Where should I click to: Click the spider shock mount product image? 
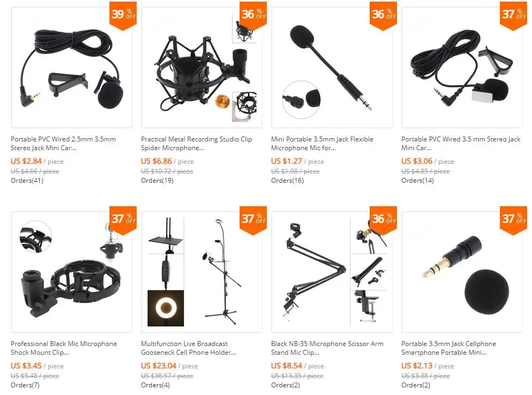(x=201, y=67)
